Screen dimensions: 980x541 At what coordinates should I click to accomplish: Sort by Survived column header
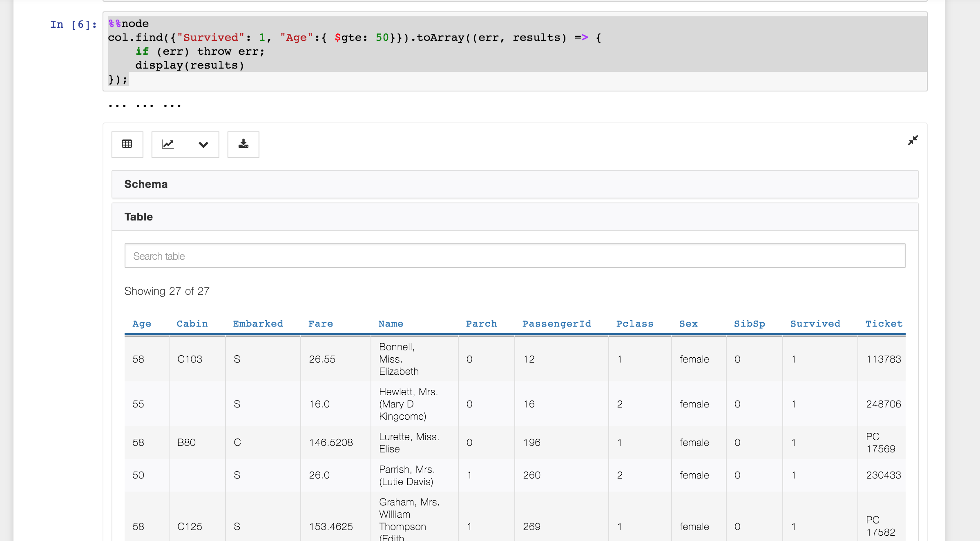[815, 324]
